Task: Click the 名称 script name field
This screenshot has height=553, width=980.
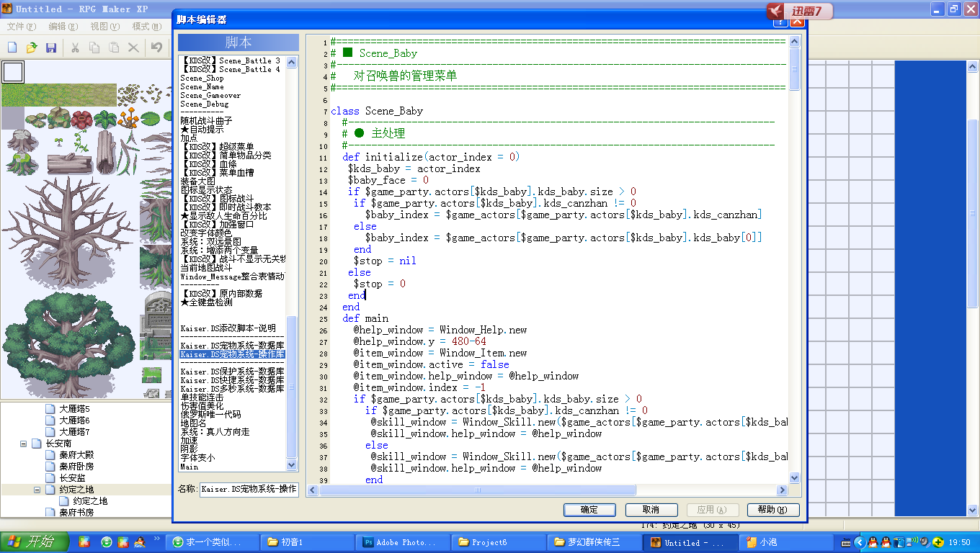Action: 249,489
